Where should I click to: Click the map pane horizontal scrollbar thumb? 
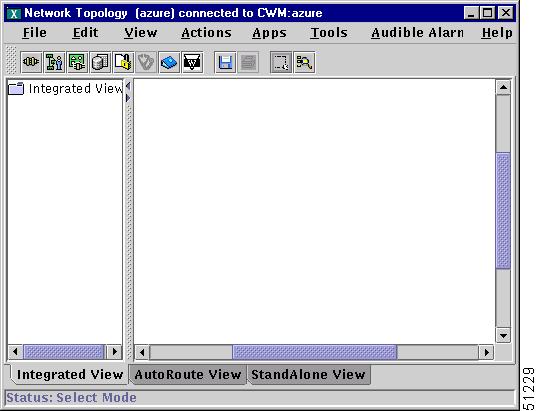point(315,352)
